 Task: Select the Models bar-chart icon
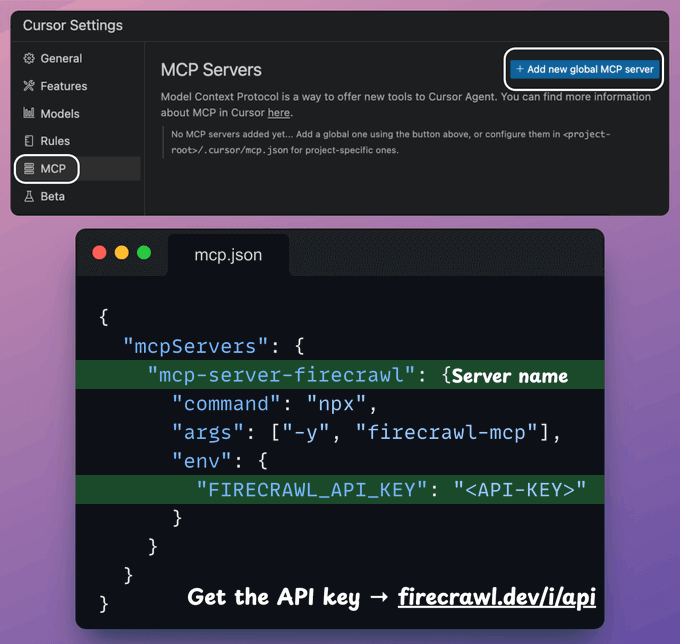[x=29, y=114]
